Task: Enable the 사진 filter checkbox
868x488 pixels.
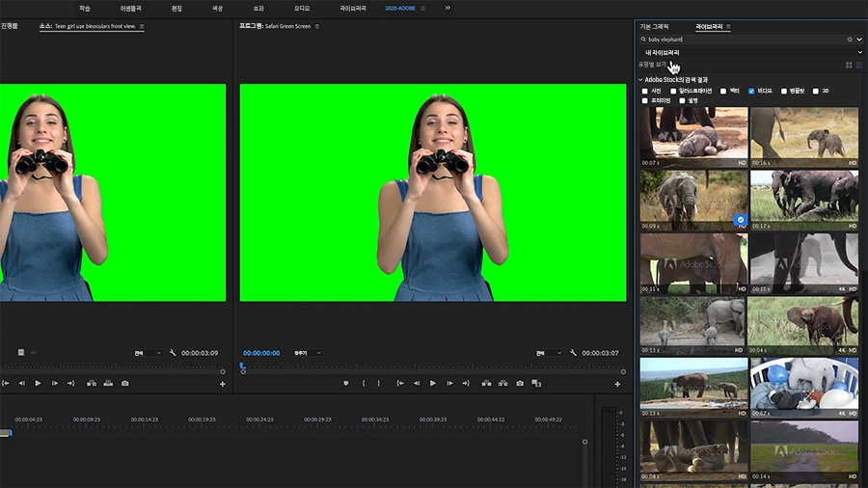Action: [645, 91]
